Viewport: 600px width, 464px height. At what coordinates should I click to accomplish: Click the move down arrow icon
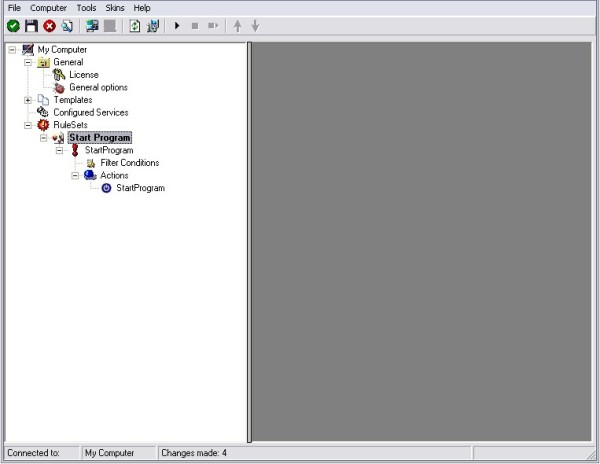[x=255, y=26]
